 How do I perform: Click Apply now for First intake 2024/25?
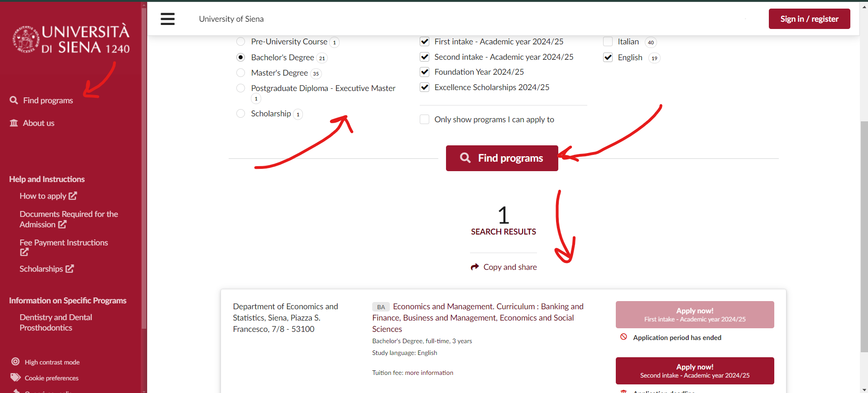point(695,315)
